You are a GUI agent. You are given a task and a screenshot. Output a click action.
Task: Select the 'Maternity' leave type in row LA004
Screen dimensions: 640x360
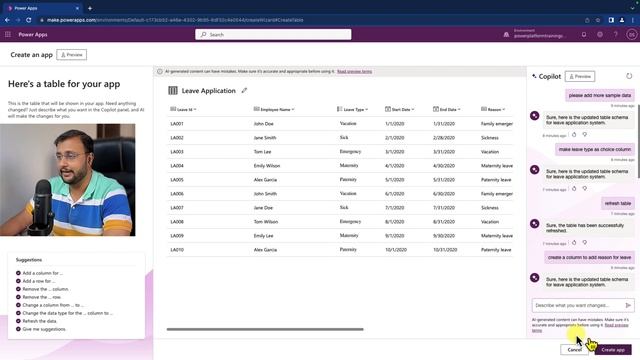[349, 166]
